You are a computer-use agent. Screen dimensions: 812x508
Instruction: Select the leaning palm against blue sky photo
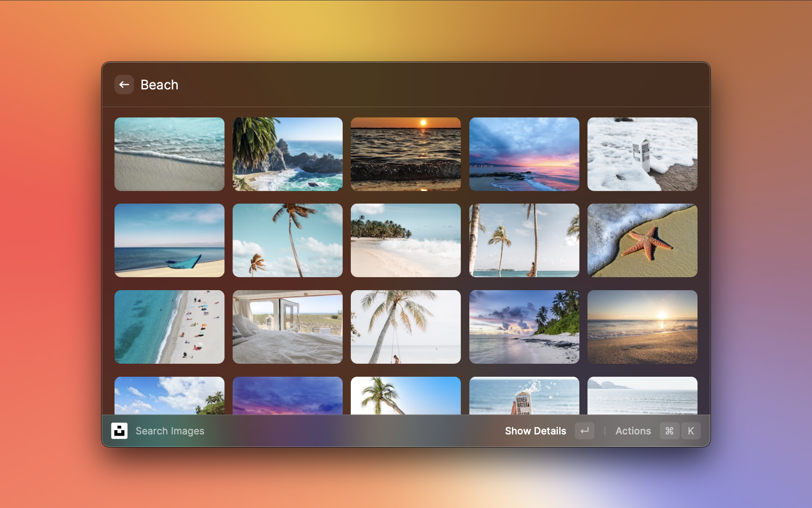(287, 241)
